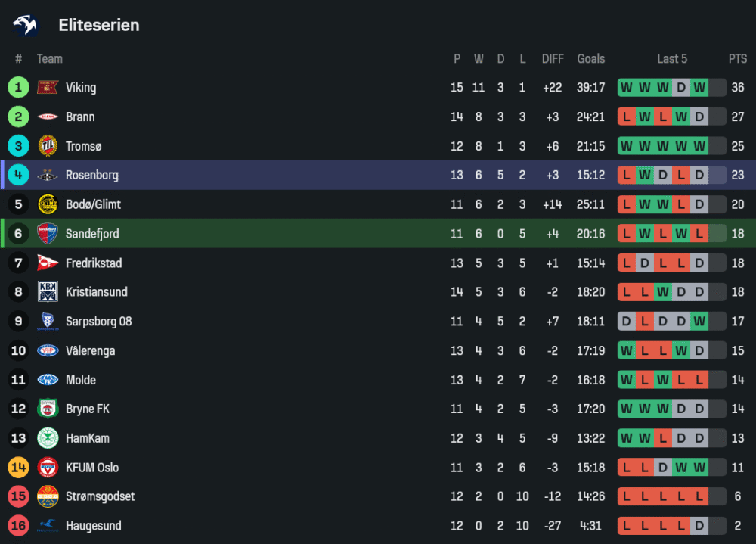Click the green position badge for Viking
756x544 pixels.
[x=18, y=88]
